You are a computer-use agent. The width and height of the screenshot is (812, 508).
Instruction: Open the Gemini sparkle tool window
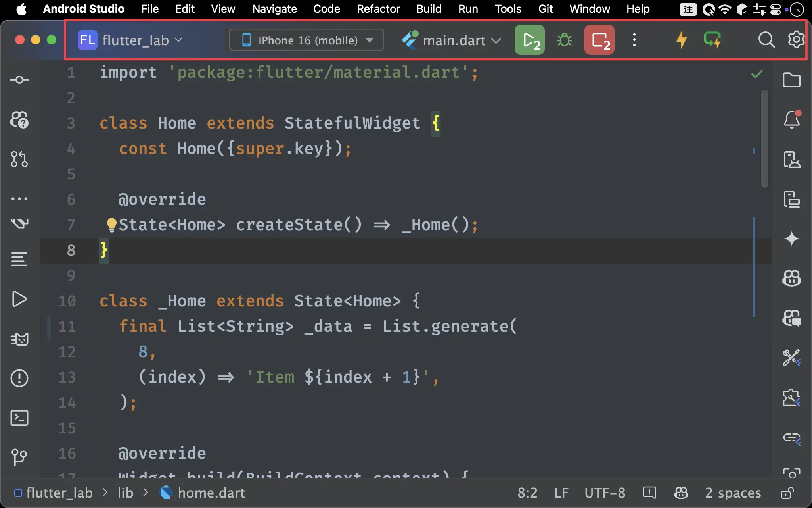tap(791, 239)
